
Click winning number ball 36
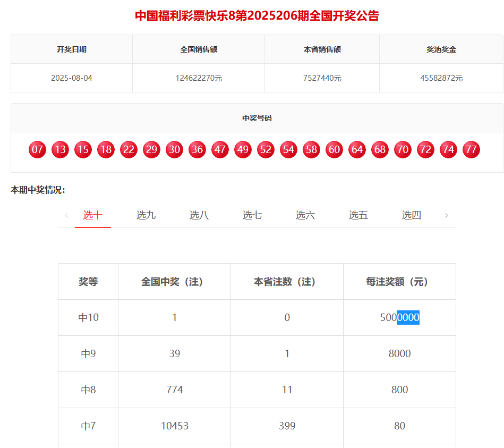pyautogui.click(x=197, y=149)
